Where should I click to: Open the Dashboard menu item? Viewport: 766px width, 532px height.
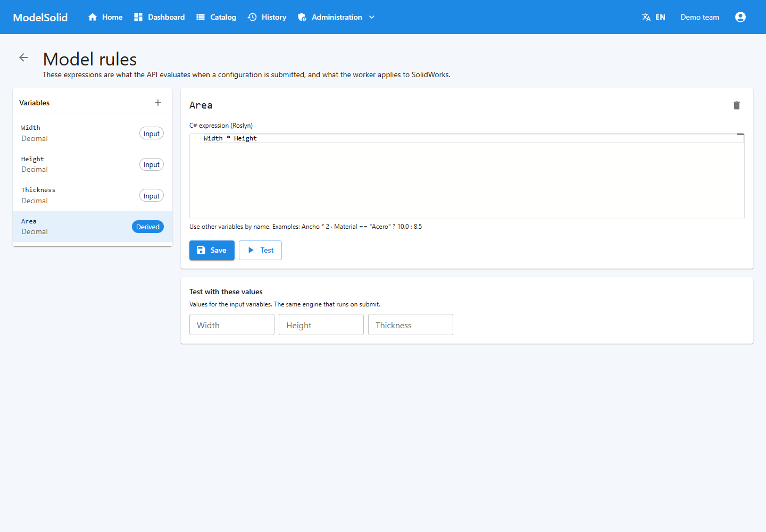tap(160, 17)
